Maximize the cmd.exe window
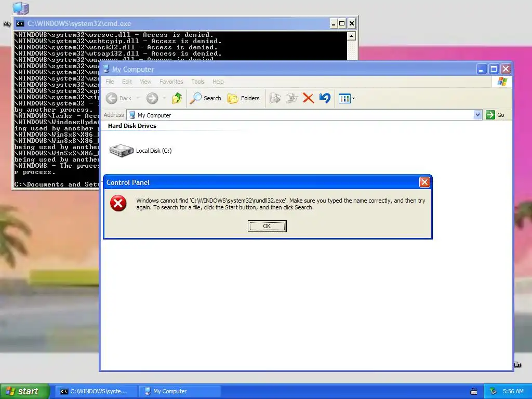The width and height of the screenshot is (532, 399). coord(342,23)
